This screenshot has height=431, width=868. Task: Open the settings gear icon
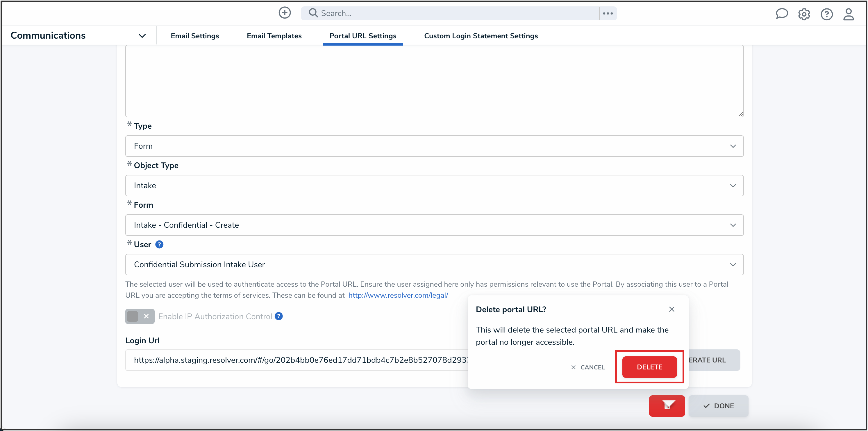click(x=804, y=14)
